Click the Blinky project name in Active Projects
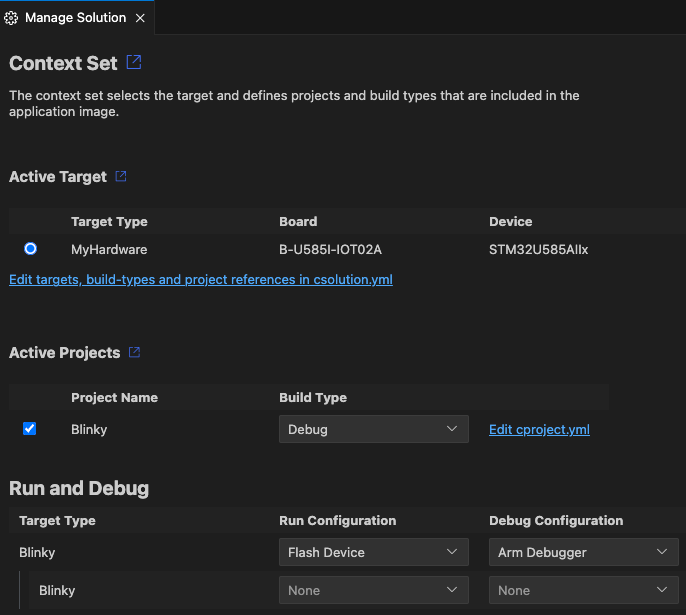686x615 pixels. pyautogui.click(x=89, y=430)
